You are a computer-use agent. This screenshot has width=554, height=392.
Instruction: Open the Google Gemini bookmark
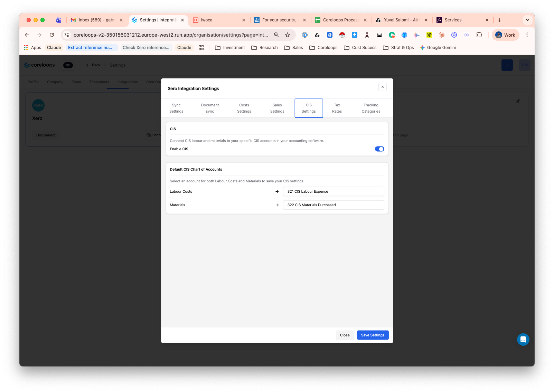pyautogui.click(x=438, y=48)
